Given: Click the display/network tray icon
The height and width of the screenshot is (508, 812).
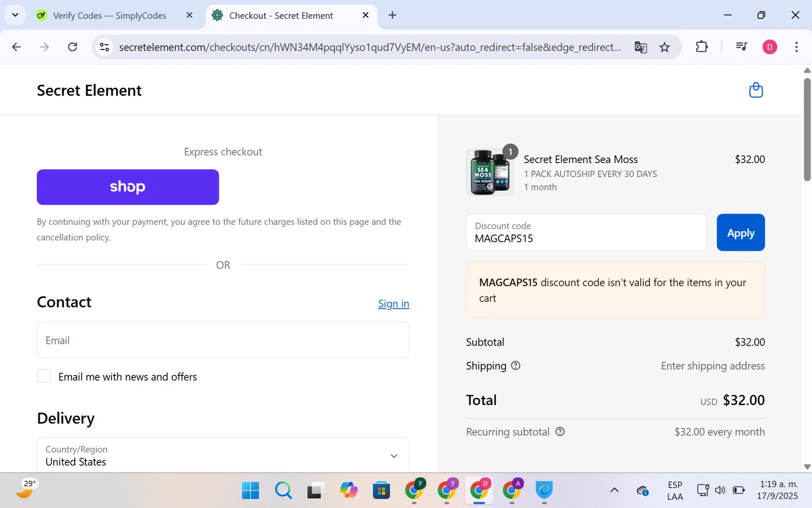Looking at the screenshot, I should pyautogui.click(x=703, y=490).
